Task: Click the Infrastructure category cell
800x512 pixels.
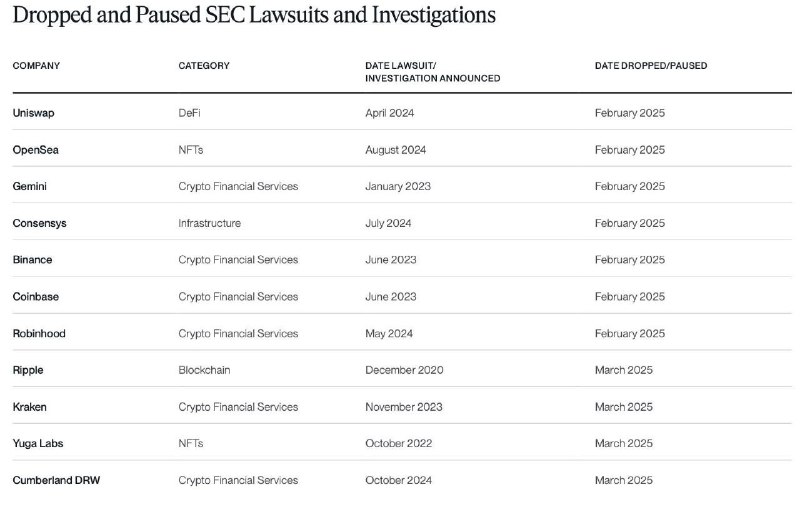Action: [210, 223]
